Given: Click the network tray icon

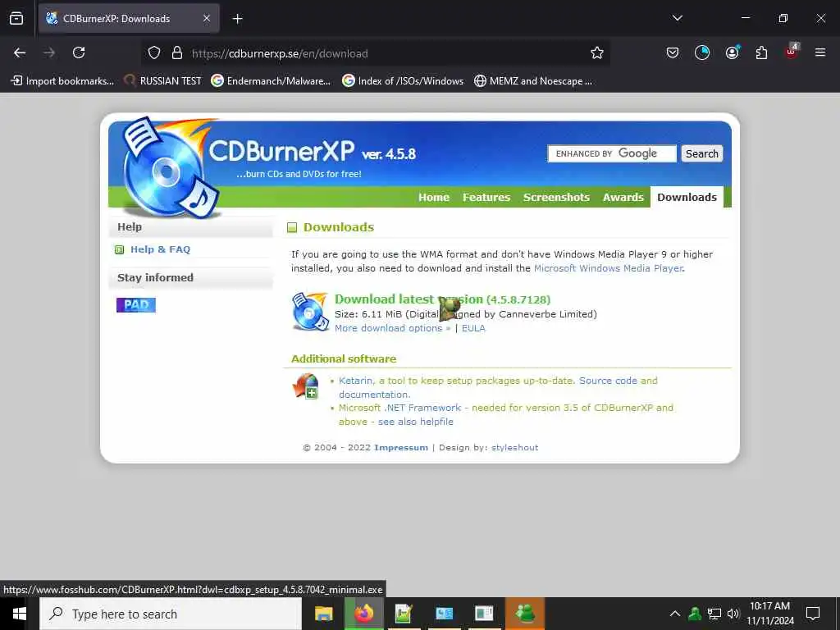Looking at the screenshot, I should pos(714,614).
